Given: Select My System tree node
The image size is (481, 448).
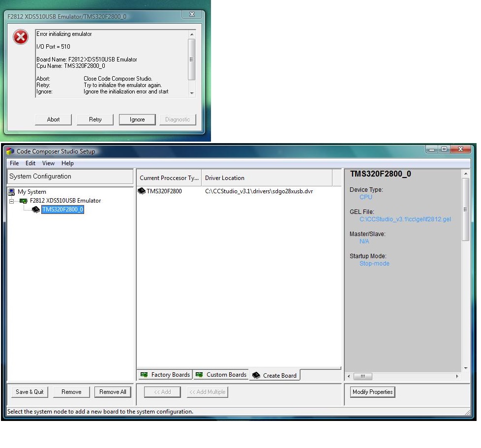Looking at the screenshot, I should (x=32, y=192).
